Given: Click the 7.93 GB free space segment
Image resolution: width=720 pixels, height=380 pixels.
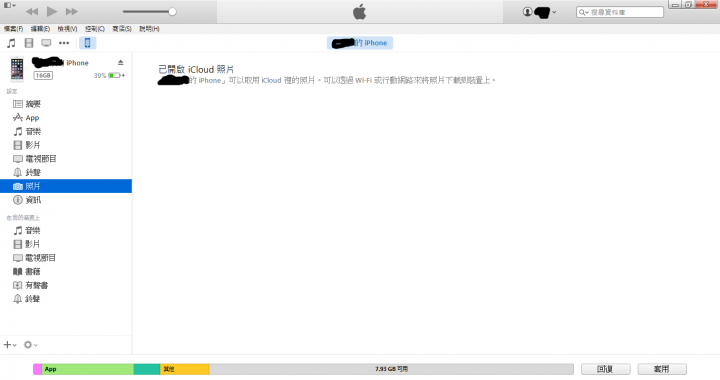Looking at the screenshot, I should coord(391,369).
